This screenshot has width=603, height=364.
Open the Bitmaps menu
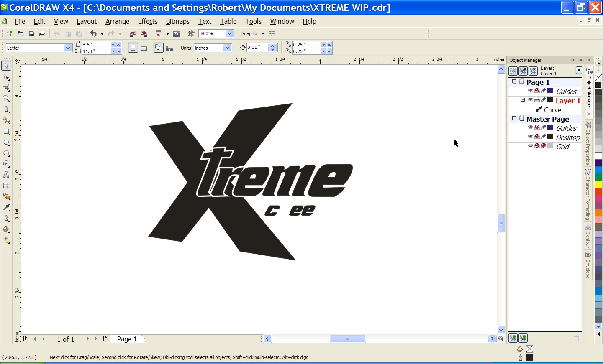click(177, 21)
